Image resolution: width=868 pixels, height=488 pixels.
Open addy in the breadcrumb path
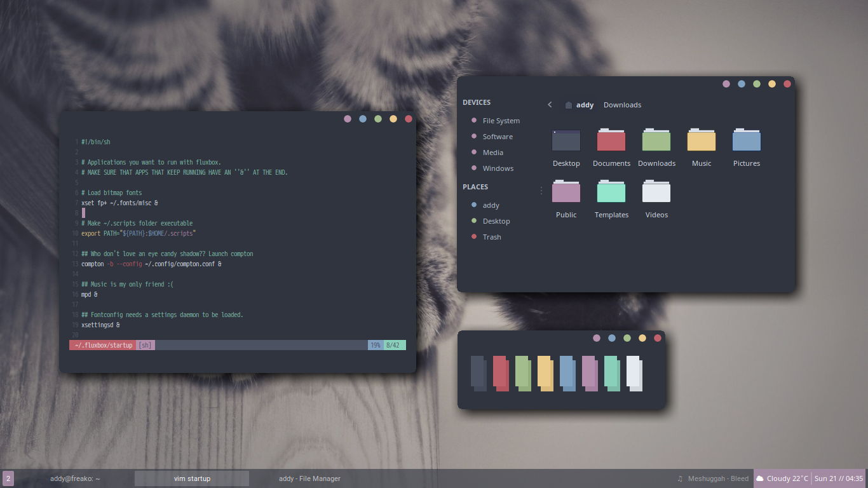[585, 104]
